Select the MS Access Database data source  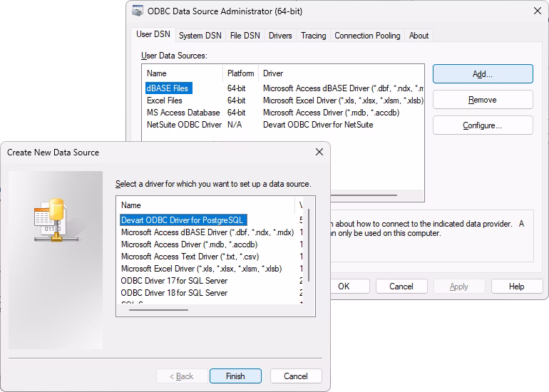click(x=183, y=113)
